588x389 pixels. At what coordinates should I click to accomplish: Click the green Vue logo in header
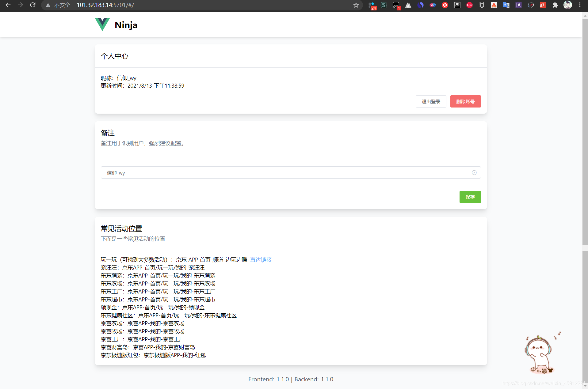coord(102,25)
